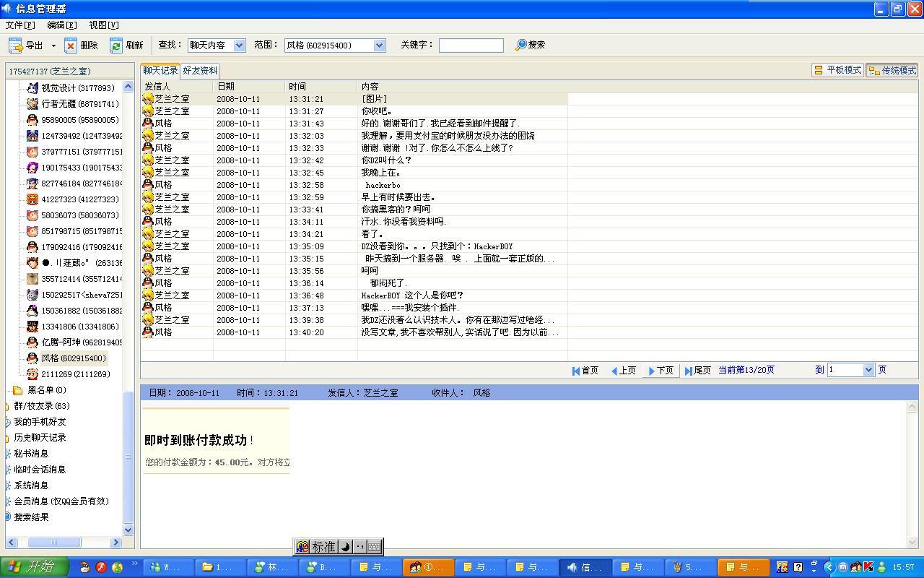
Task: Click the 搜索 search button
Action: tap(530, 45)
